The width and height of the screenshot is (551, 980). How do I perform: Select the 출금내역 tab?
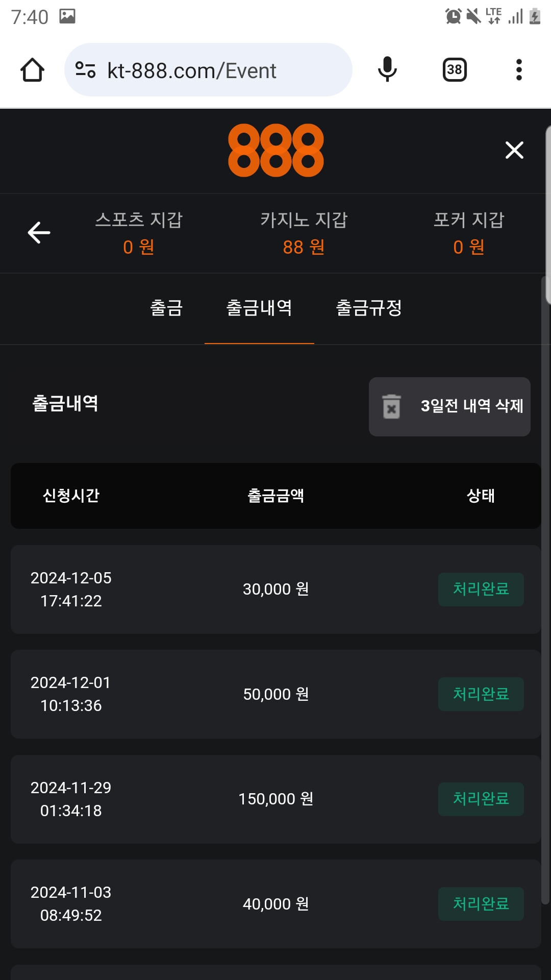coord(259,308)
